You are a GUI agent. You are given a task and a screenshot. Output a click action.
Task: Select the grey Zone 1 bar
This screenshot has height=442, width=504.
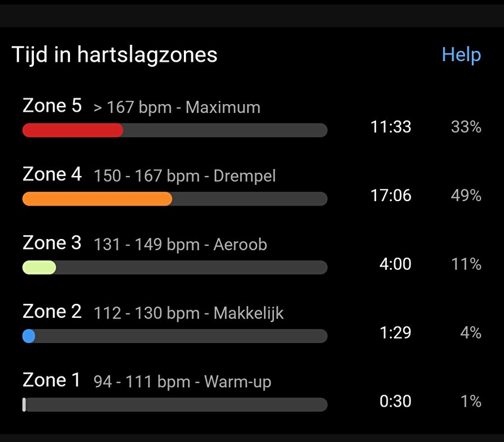(x=175, y=405)
